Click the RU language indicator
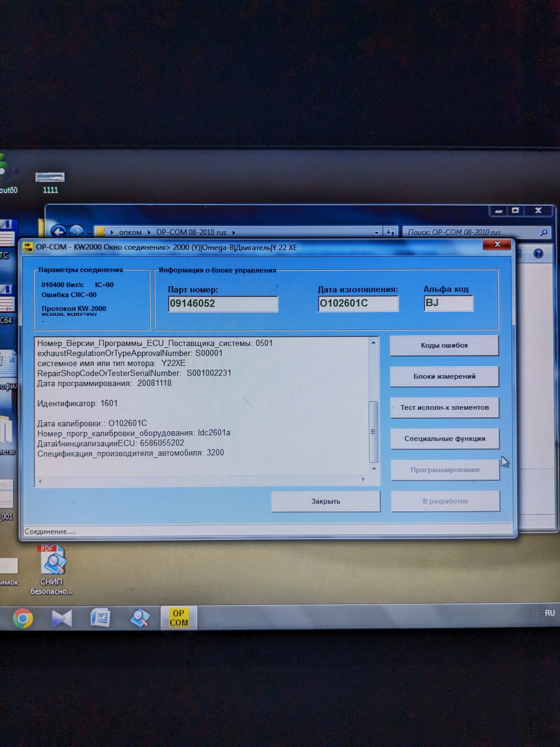This screenshot has width=560, height=747. point(549,613)
